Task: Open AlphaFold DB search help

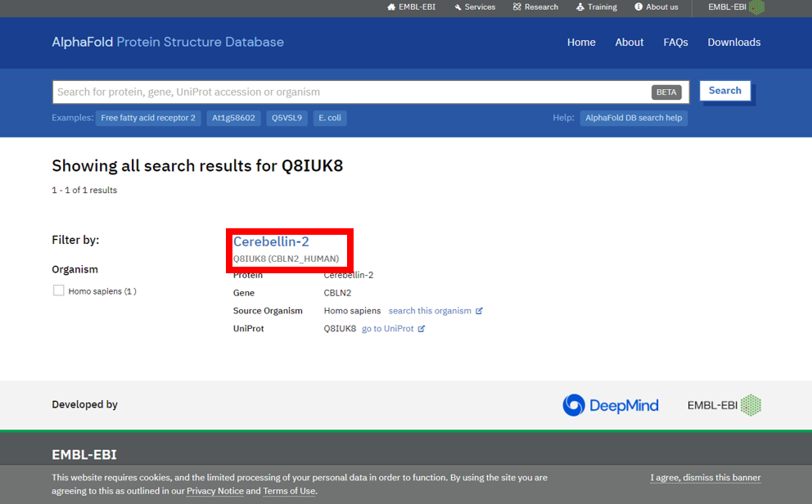Action: (x=634, y=118)
